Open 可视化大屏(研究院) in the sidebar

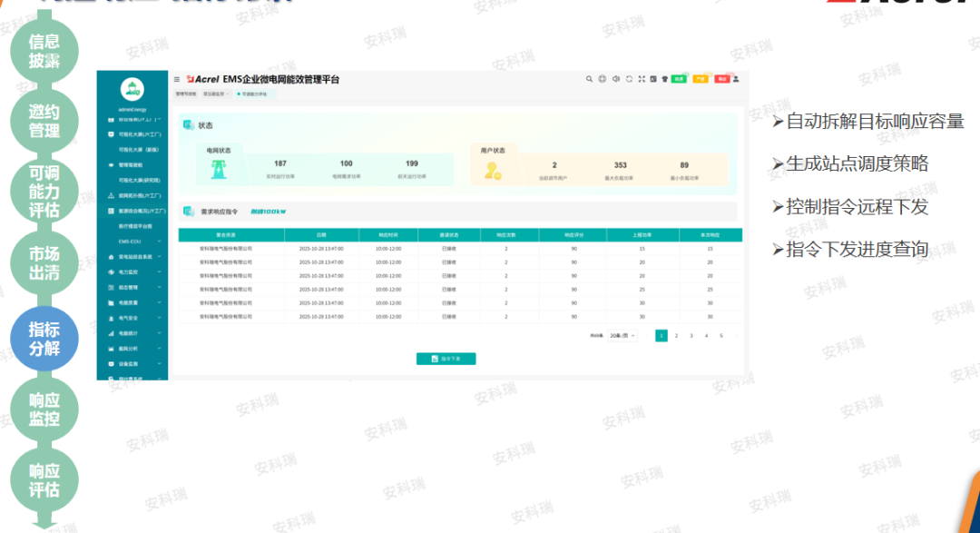[x=140, y=180]
